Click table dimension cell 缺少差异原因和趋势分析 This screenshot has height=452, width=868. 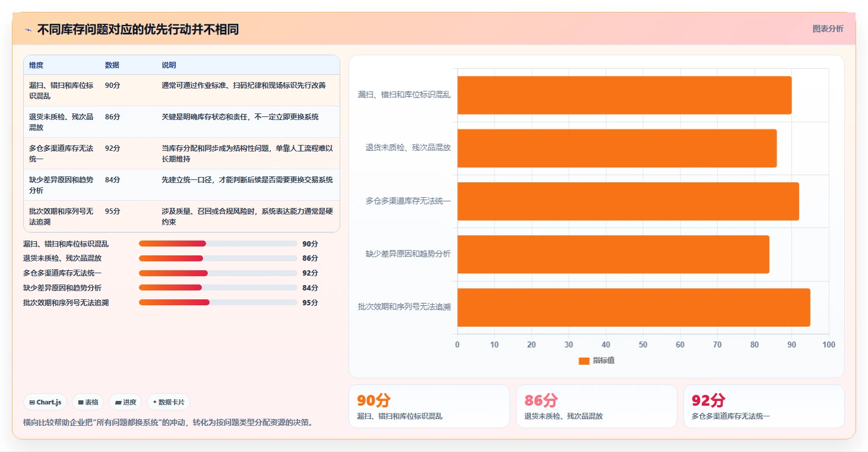click(x=62, y=185)
